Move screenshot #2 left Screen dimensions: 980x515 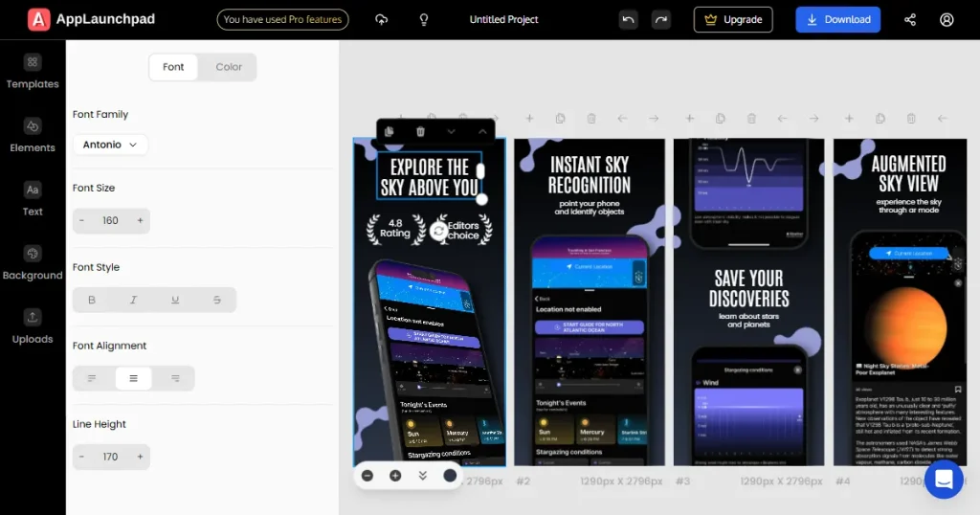622,118
